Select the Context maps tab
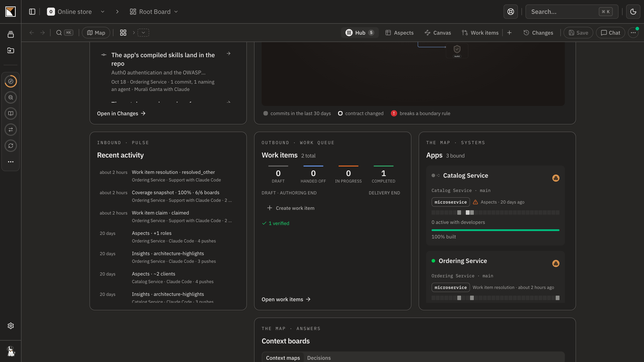 pos(283,358)
